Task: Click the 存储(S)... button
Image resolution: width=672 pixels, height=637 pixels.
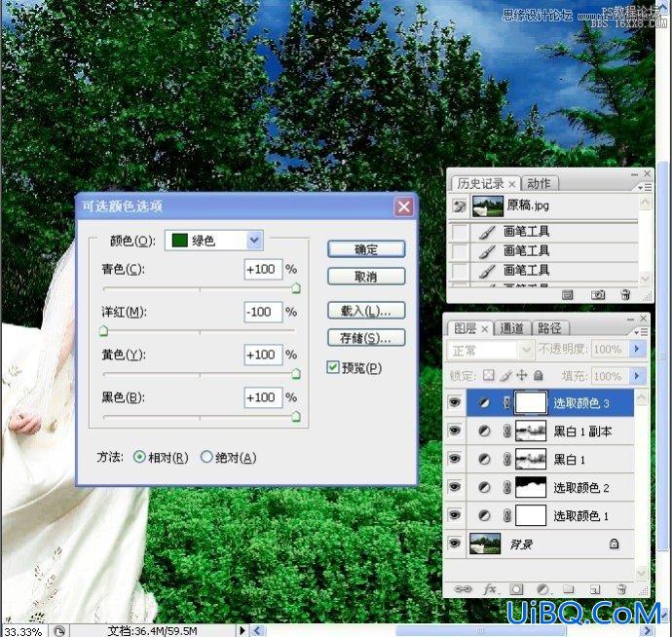Action: pyautogui.click(x=366, y=337)
